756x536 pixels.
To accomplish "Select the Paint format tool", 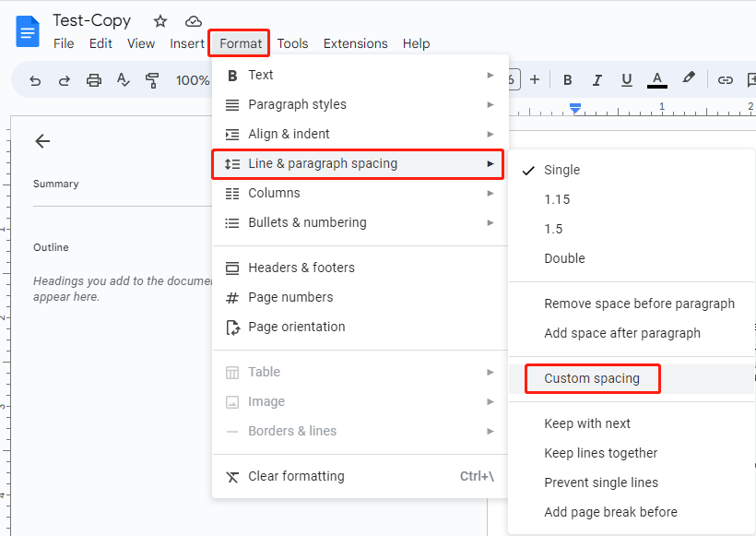I will pyautogui.click(x=151, y=80).
